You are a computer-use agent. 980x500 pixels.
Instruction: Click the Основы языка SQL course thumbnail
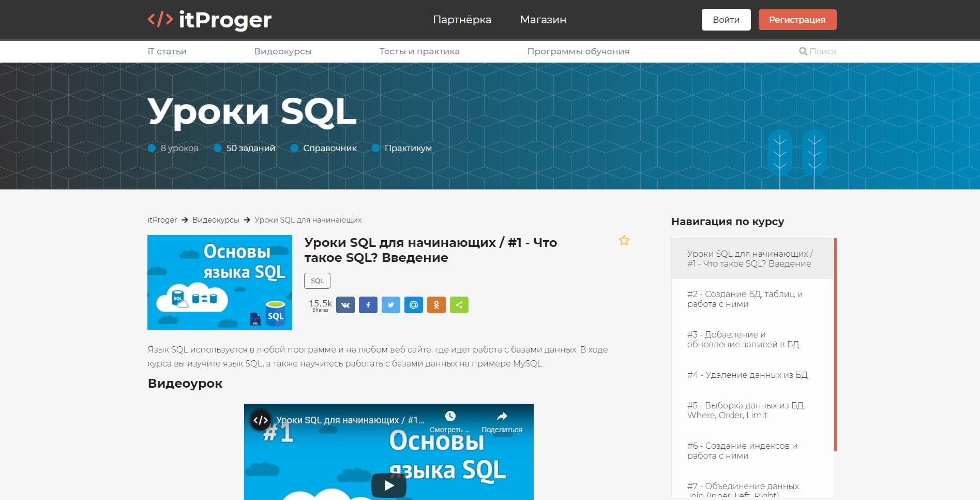pyautogui.click(x=220, y=283)
